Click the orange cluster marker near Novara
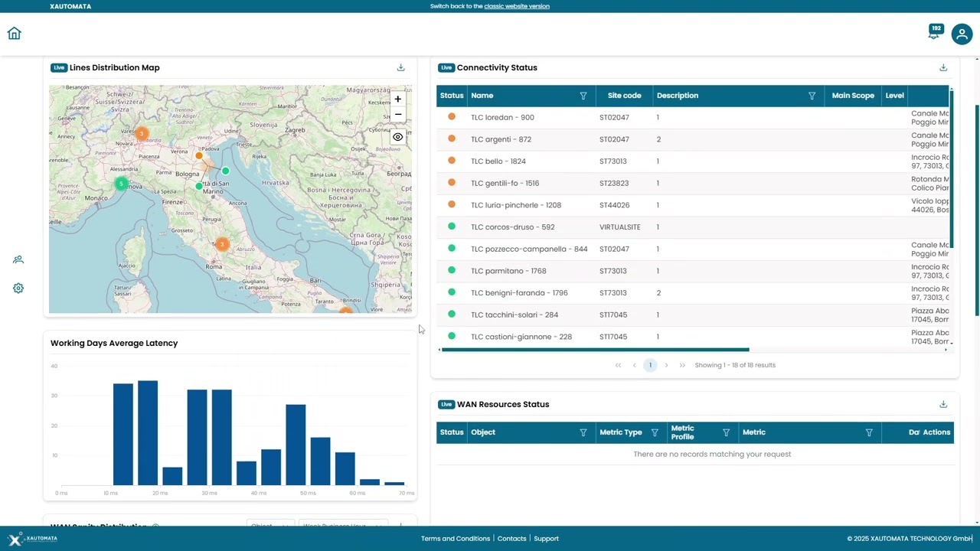Image resolution: width=980 pixels, height=551 pixels. click(x=141, y=133)
